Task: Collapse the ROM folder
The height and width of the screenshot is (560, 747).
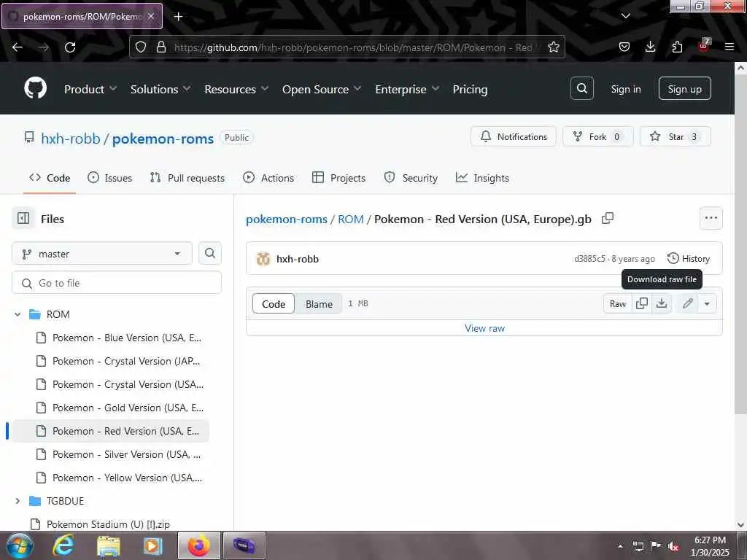Action: point(18,314)
